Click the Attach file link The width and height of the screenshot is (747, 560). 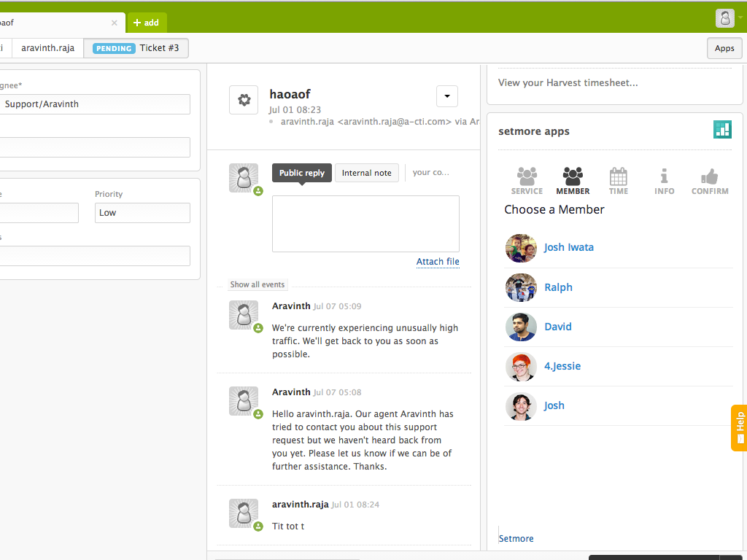[438, 261]
